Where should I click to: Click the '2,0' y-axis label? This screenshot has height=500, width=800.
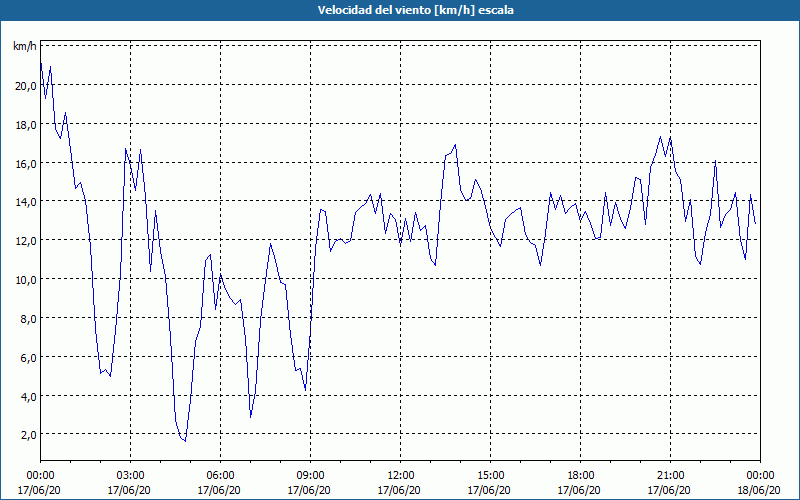(x=29, y=435)
